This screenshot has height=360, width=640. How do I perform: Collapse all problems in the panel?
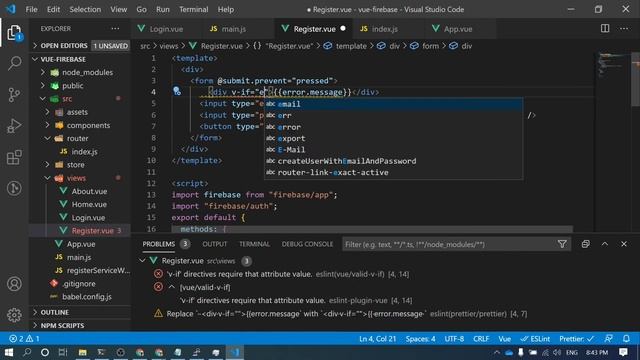tap(585, 244)
